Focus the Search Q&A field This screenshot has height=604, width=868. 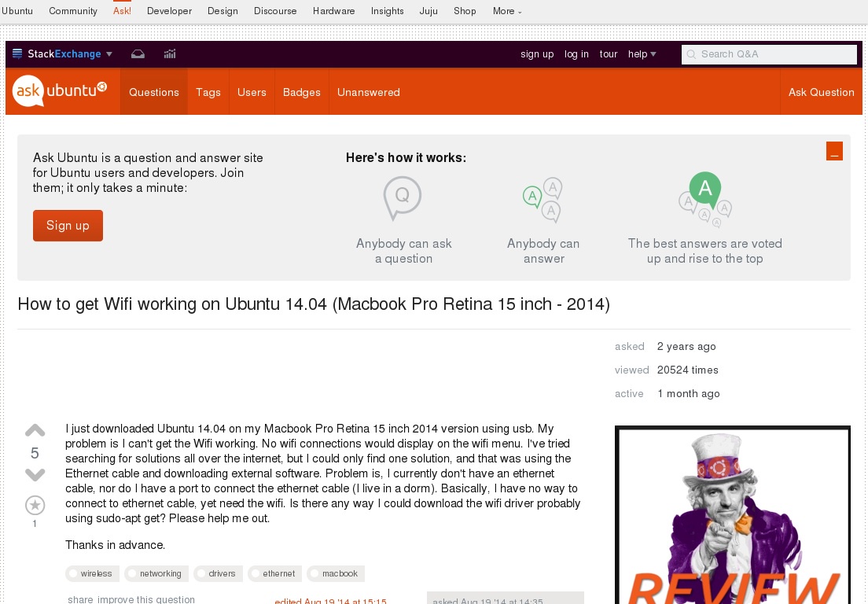(x=769, y=54)
